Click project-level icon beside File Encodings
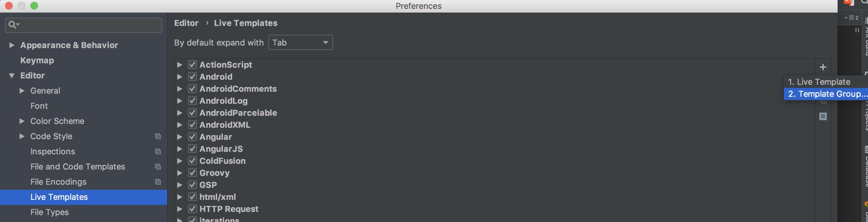The image size is (868, 222). 158,182
